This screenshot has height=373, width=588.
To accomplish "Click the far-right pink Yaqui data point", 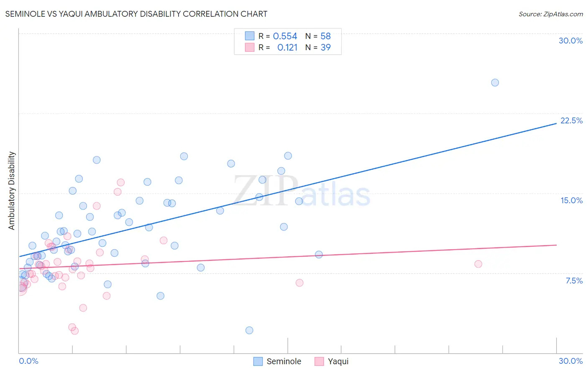I will 478,264.
